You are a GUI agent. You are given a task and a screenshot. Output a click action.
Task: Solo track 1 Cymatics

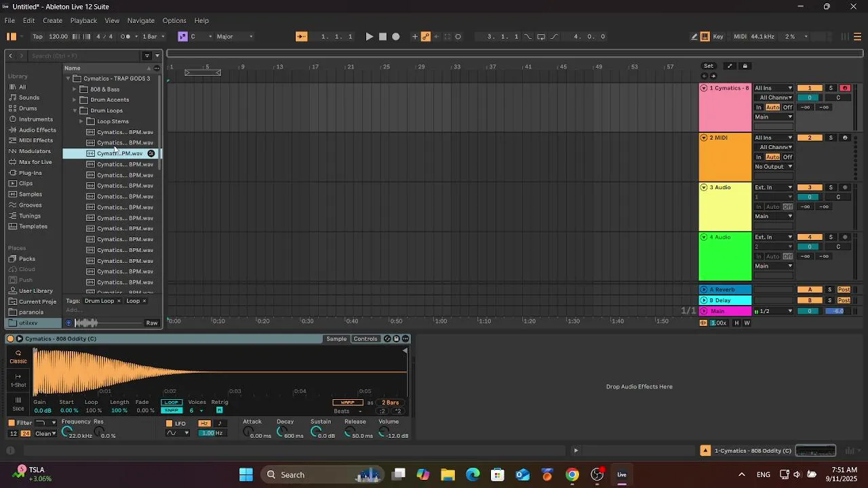[x=831, y=88]
